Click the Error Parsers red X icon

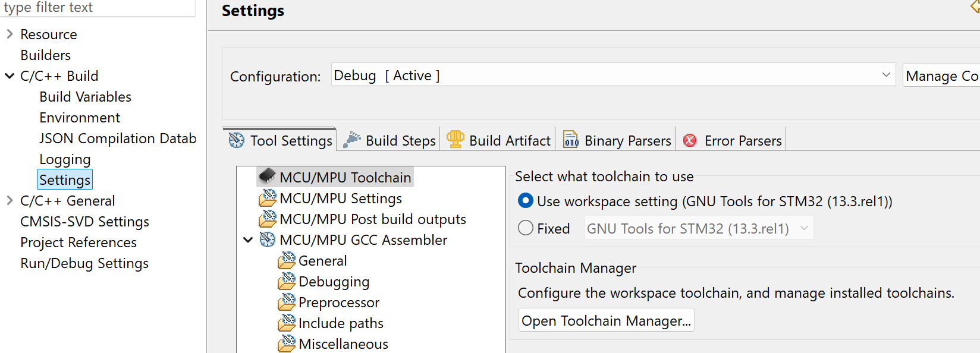tap(690, 140)
